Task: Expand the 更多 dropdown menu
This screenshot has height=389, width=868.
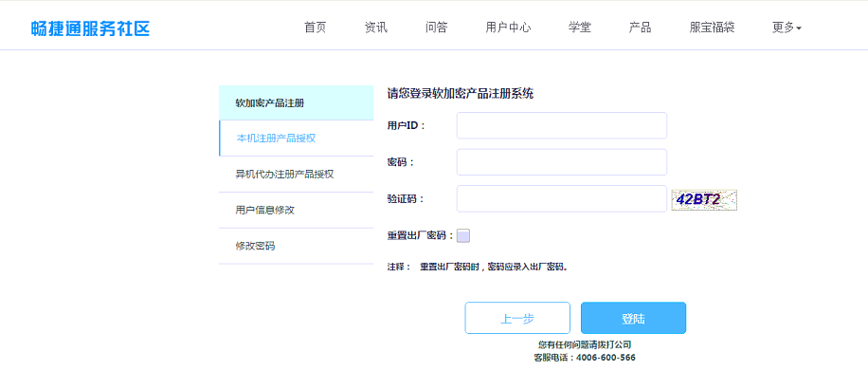Action: [787, 28]
